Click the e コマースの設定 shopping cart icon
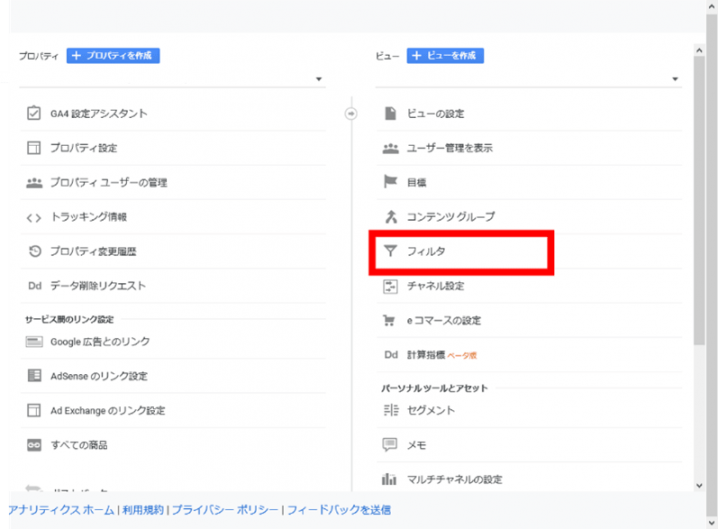Viewport: 718px width, 529px height. [x=391, y=321]
